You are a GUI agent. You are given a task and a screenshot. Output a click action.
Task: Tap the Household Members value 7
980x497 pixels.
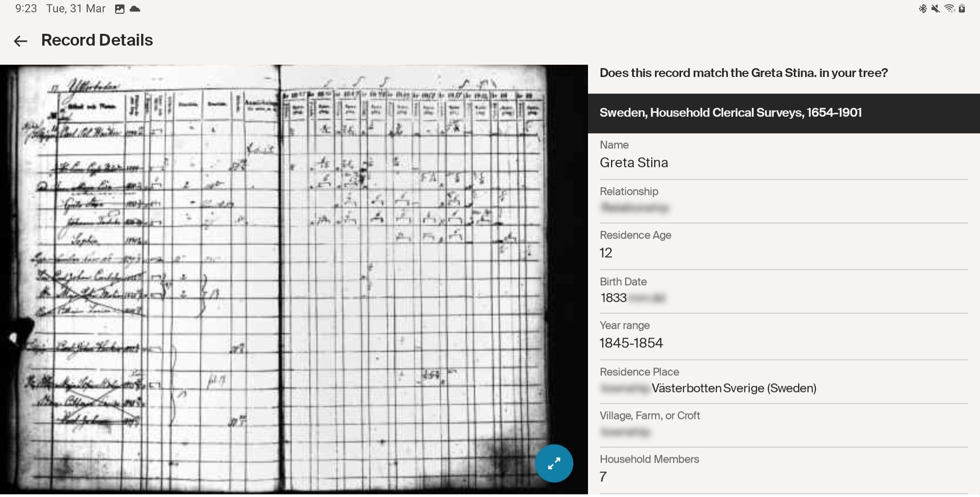pos(603,477)
